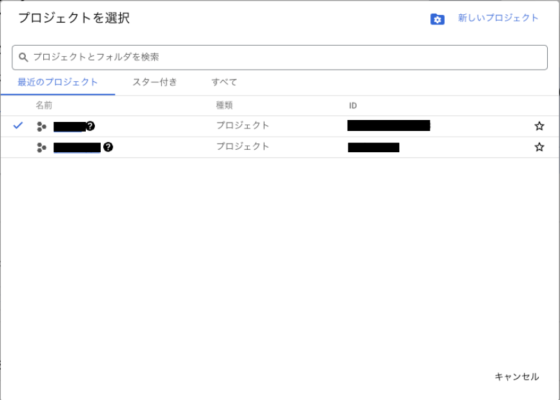Star the first project in list
This screenshot has width=560, height=400.
coord(539,126)
